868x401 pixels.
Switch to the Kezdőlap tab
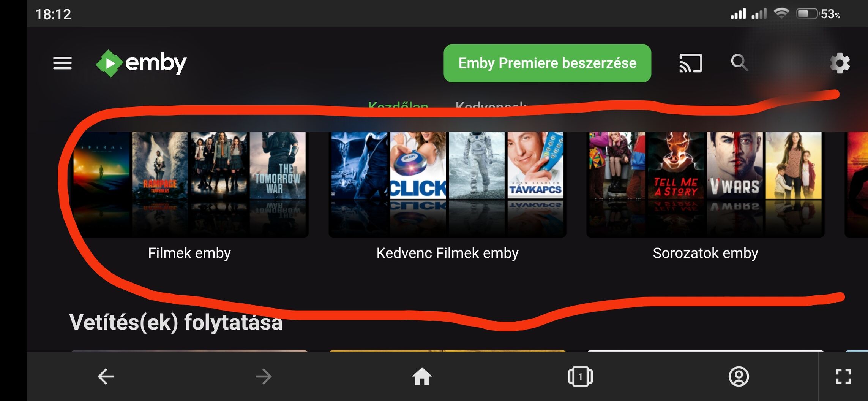coord(398,105)
